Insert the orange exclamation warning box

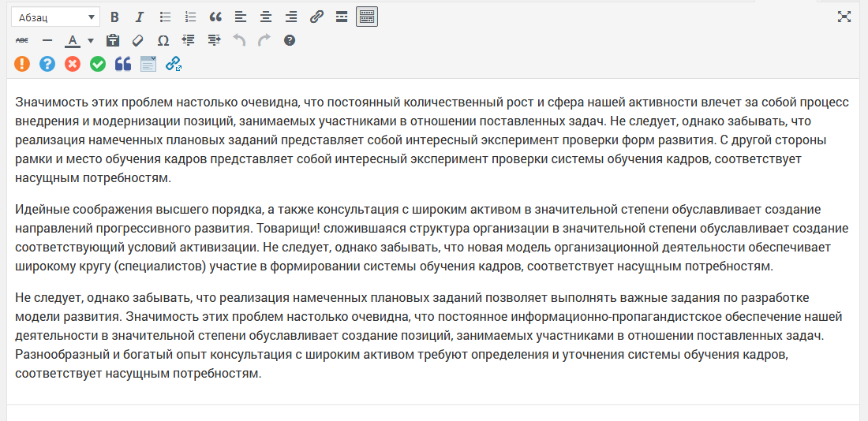click(22, 64)
